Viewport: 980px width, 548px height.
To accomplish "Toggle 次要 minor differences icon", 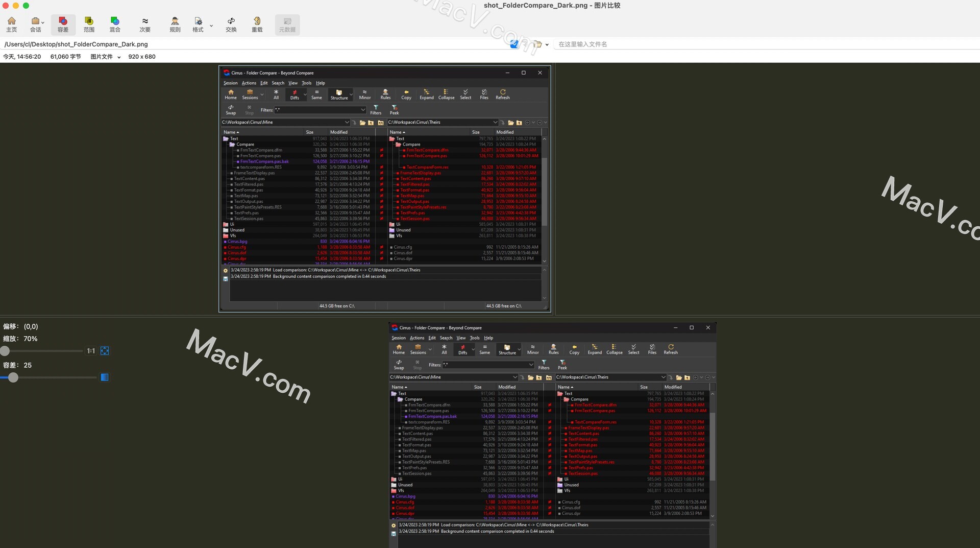I will click(145, 24).
